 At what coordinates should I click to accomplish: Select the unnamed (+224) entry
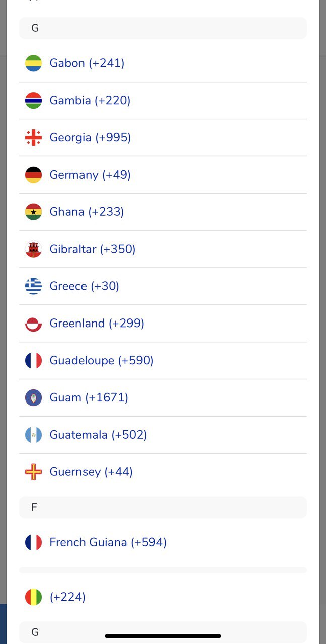[x=67, y=597]
